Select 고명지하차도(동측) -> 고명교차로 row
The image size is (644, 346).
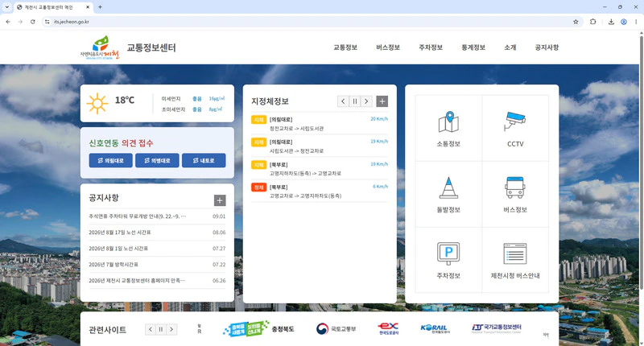coord(320,169)
